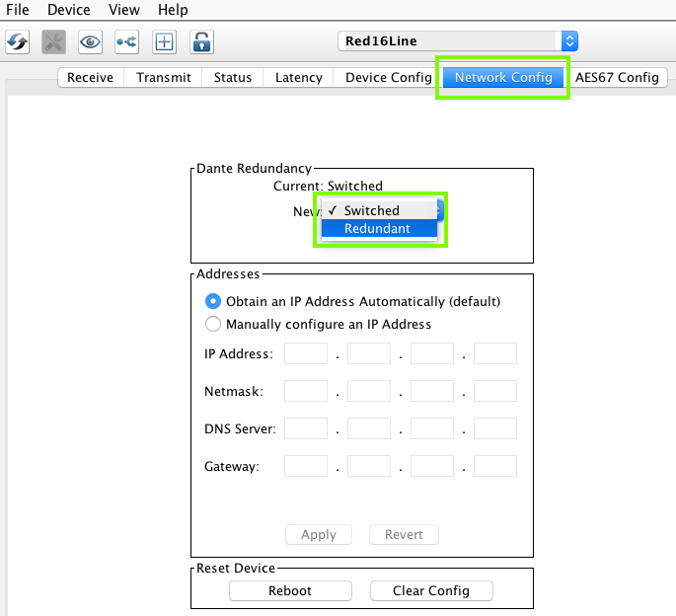Choose Redundant from the dropdown list
Image resolution: width=676 pixels, height=616 pixels.
(378, 228)
